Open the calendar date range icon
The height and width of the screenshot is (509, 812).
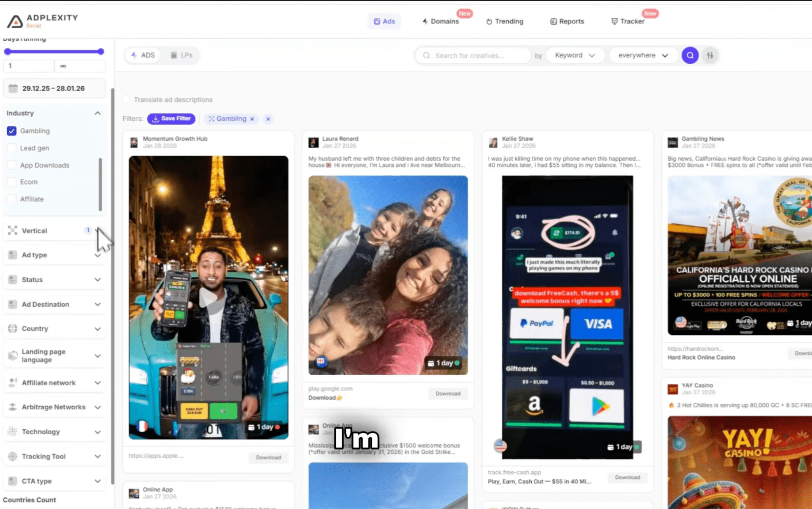[13, 88]
